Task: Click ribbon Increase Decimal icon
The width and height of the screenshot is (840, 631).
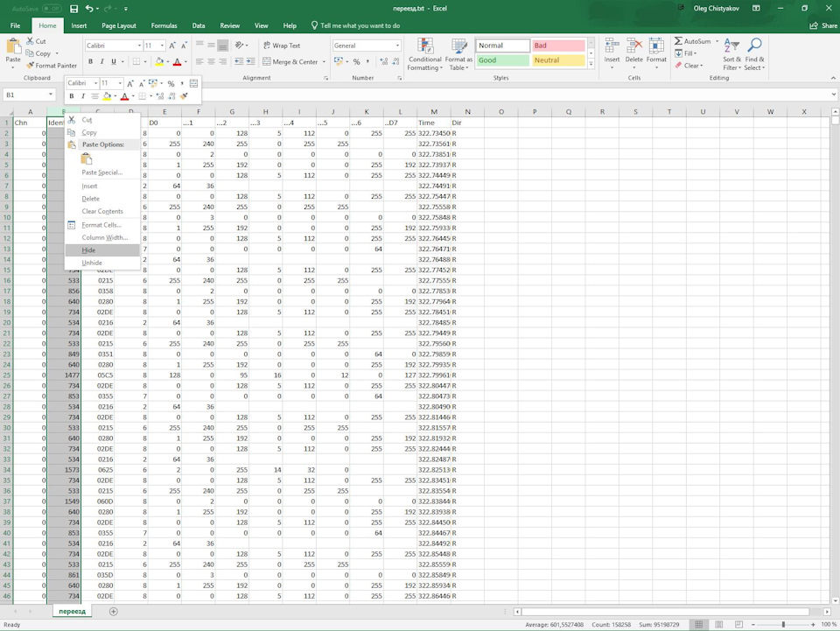Action: click(x=383, y=61)
